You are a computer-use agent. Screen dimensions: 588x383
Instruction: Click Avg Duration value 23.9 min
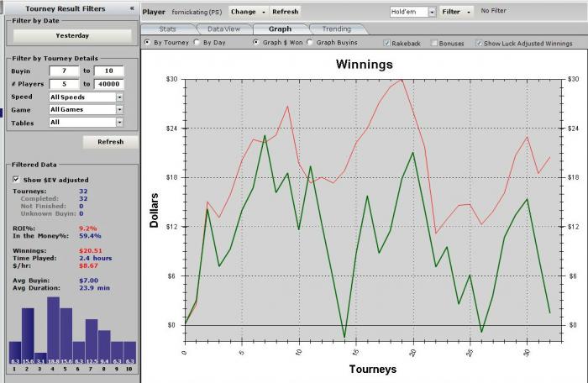coord(94,288)
